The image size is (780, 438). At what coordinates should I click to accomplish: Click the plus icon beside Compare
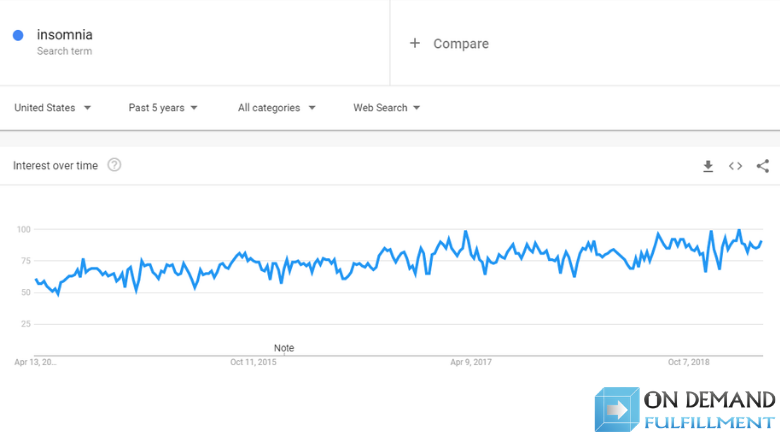415,43
